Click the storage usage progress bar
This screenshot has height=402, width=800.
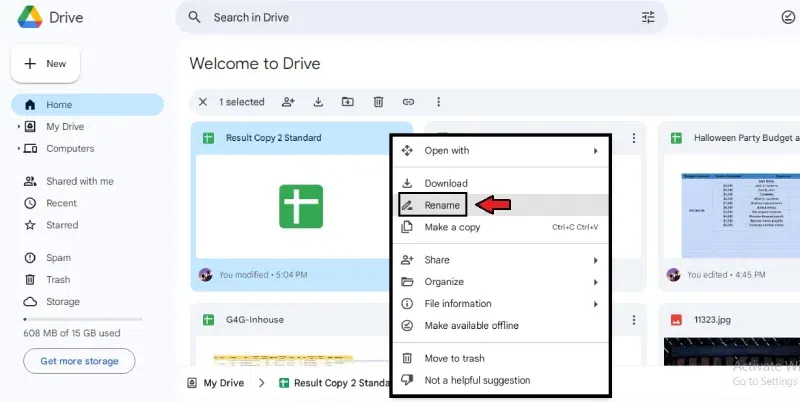coord(83,319)
